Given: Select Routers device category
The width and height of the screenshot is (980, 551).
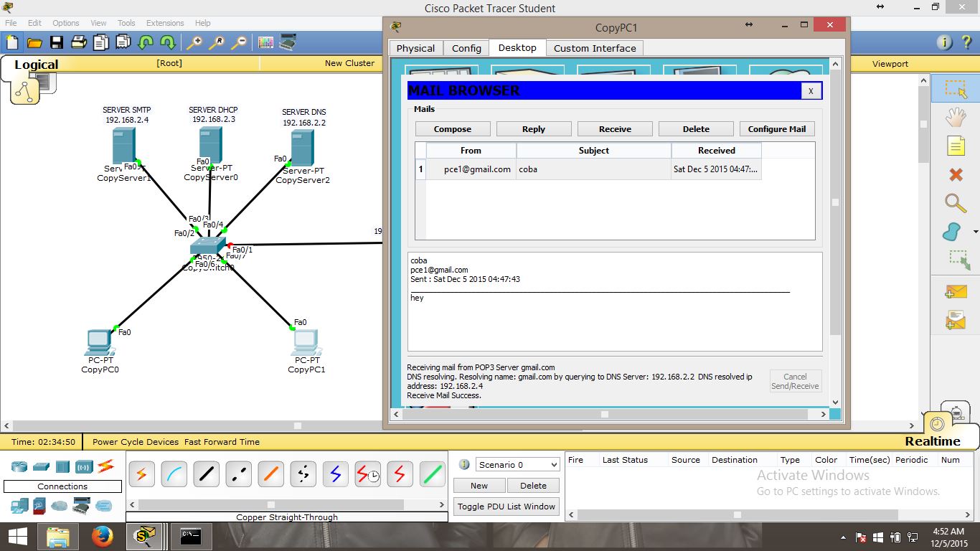Looking at the screenshot, I should point(19,466).
